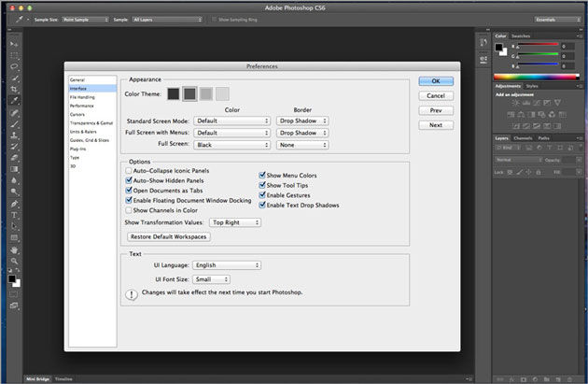Add a Vibrance adjustment

point(557,103)
